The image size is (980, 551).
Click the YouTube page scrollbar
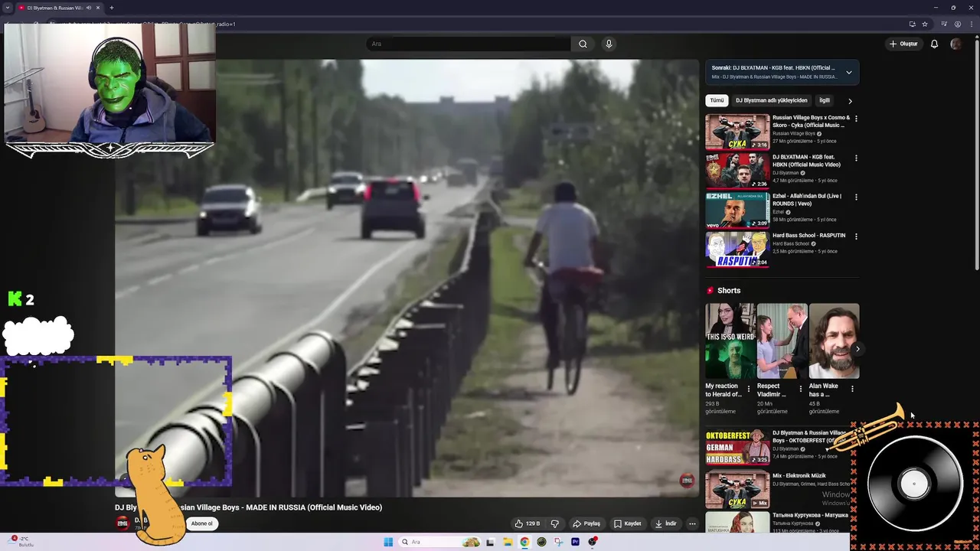tap(976, 153)
